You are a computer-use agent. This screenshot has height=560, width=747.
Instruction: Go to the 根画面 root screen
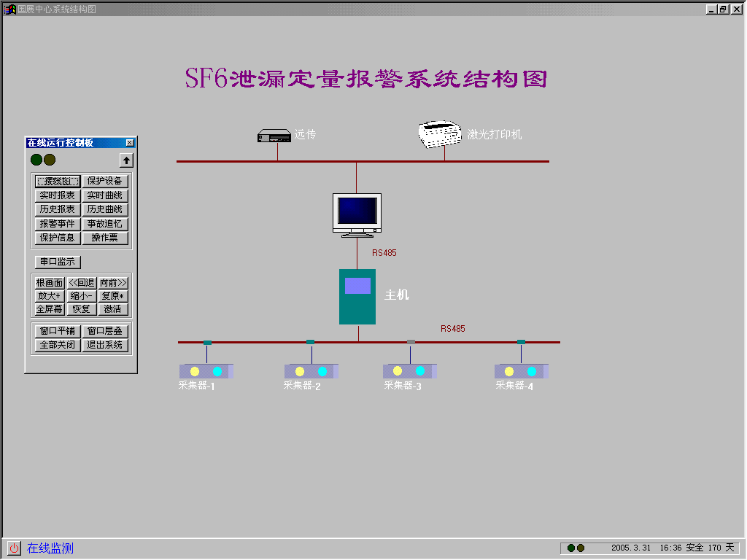point(50,283)
